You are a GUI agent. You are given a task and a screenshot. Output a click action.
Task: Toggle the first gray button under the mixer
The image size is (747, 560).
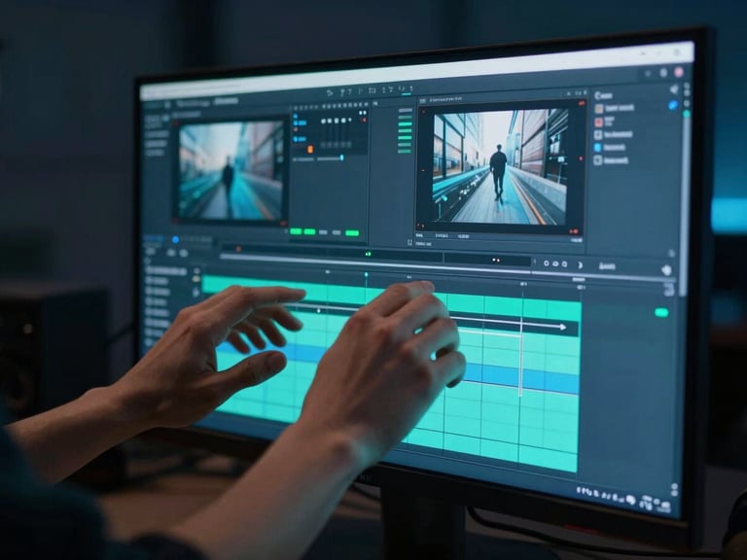tap(323, 232)
